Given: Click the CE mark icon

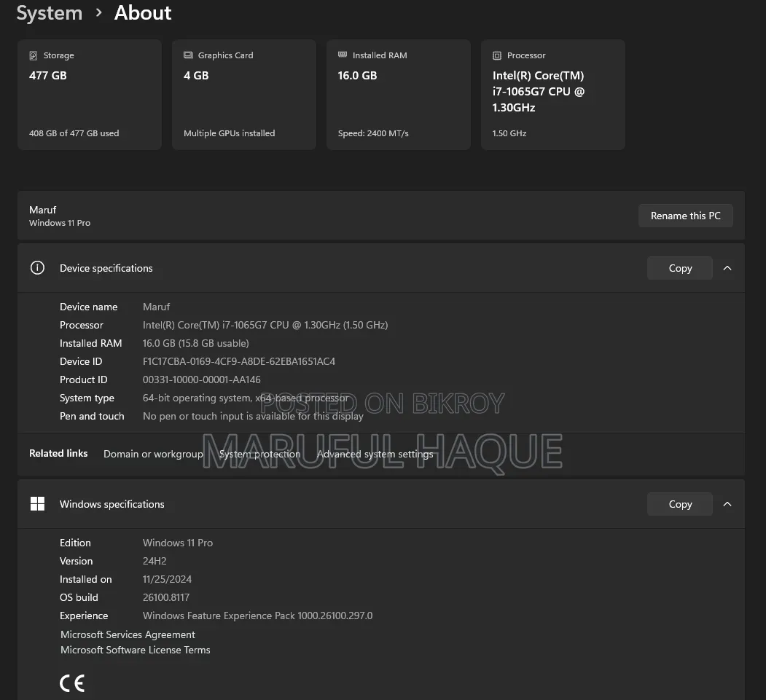Looking at the screenshot, I should point(72,683).
